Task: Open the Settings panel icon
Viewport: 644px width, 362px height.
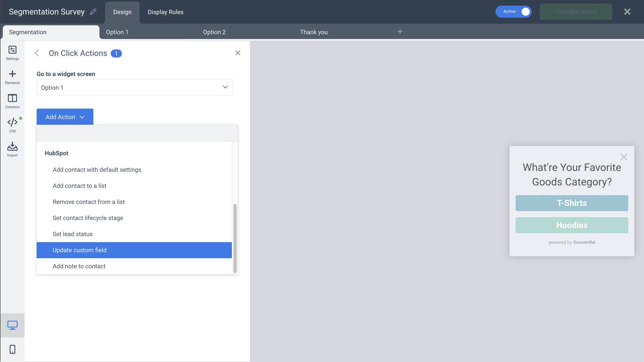Action: [x=12, y=53]
